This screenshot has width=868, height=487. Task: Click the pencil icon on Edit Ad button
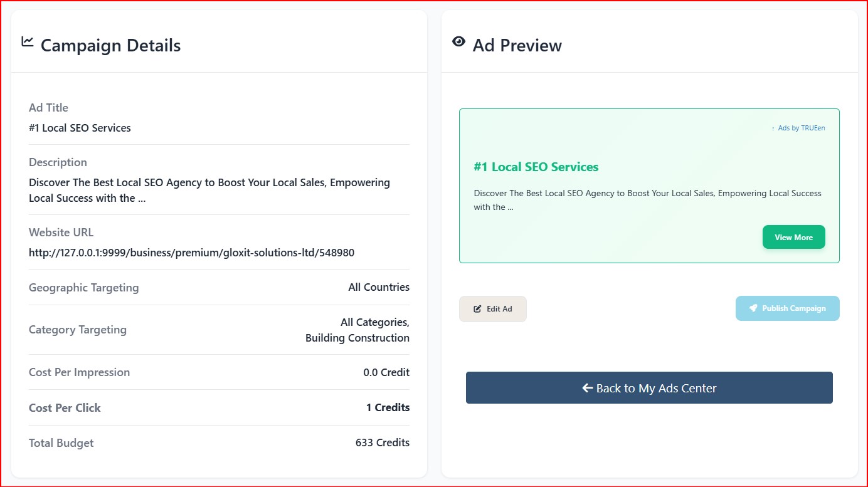tap(477, 308)
